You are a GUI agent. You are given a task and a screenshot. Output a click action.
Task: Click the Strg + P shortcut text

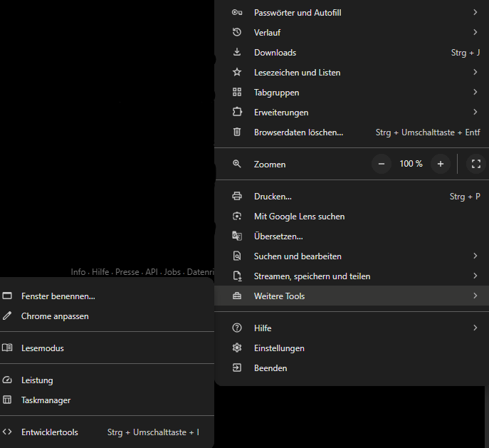(x=465, y=197)
